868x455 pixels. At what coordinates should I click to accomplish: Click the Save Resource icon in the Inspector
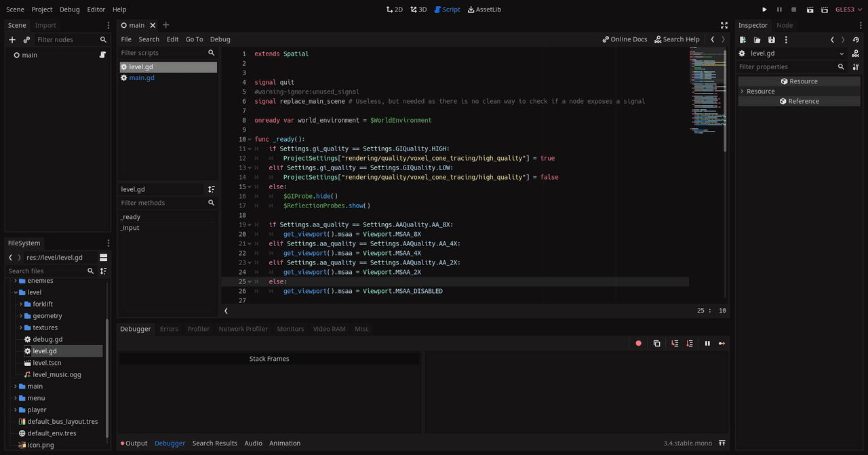[x=772, y=39]
